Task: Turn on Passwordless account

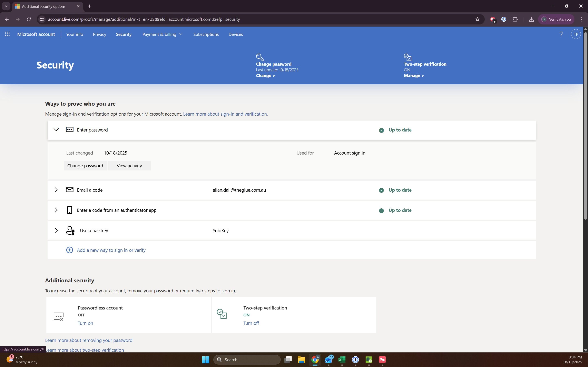Action: 85,323
